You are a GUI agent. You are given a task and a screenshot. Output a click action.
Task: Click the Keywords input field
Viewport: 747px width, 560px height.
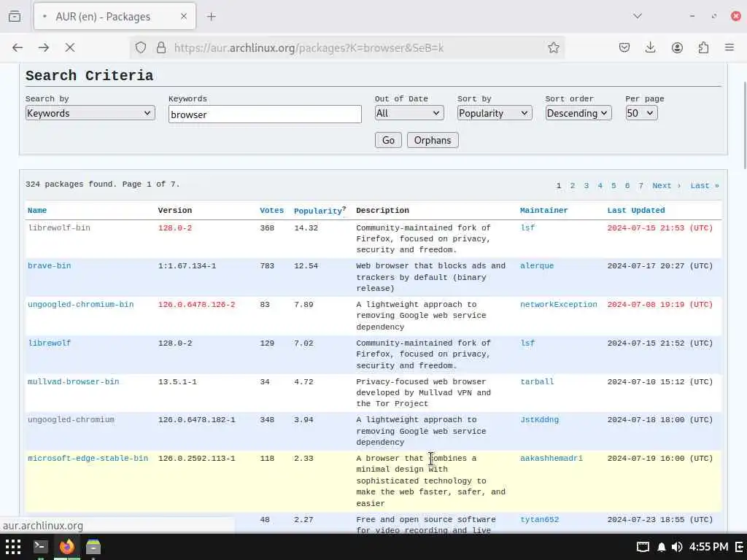tap(265, 114)
